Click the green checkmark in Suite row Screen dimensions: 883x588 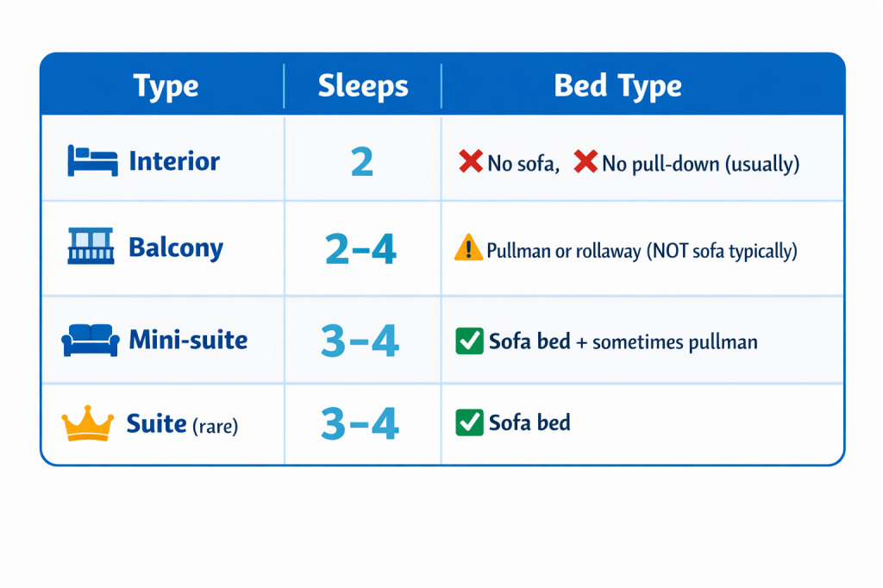(468, 422)
